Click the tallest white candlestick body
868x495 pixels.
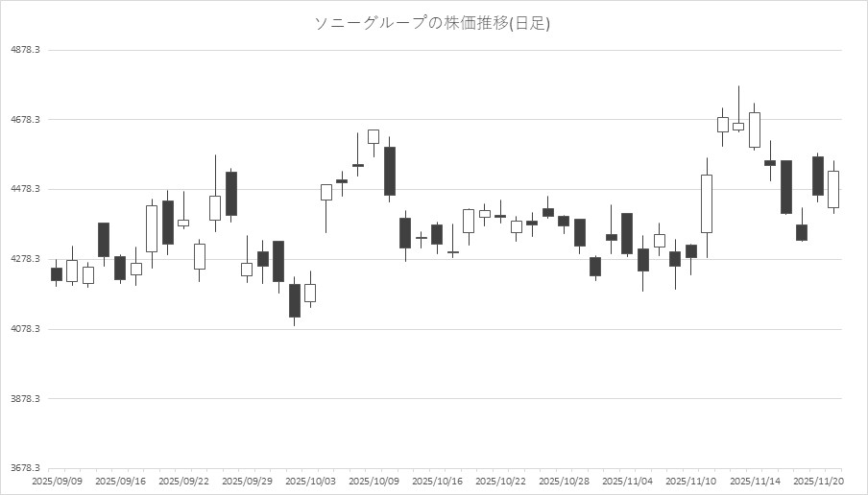[x=707, y=203]
